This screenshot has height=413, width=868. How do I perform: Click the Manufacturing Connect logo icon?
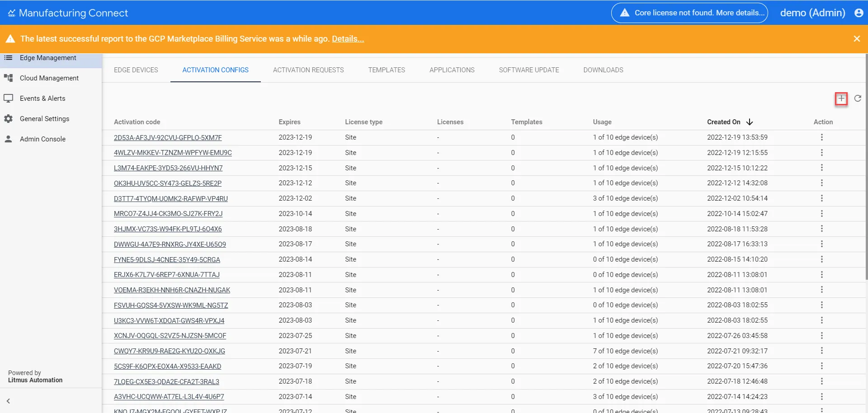tap(11, 13)
